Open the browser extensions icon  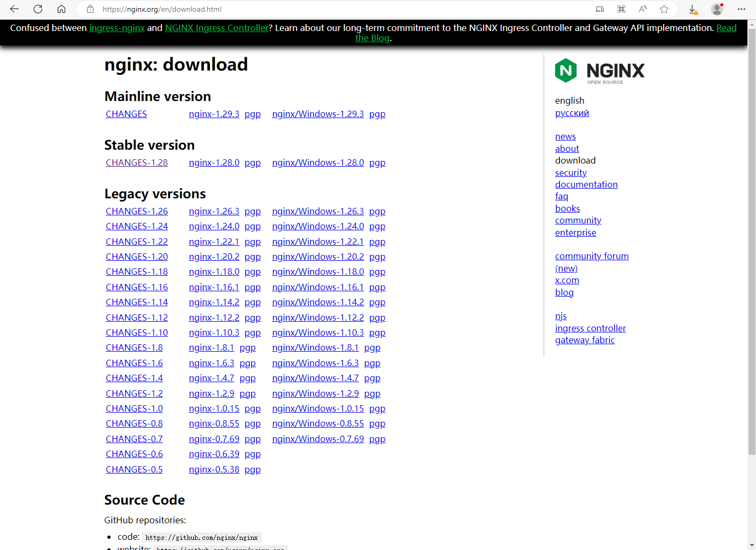click(621, 9)
